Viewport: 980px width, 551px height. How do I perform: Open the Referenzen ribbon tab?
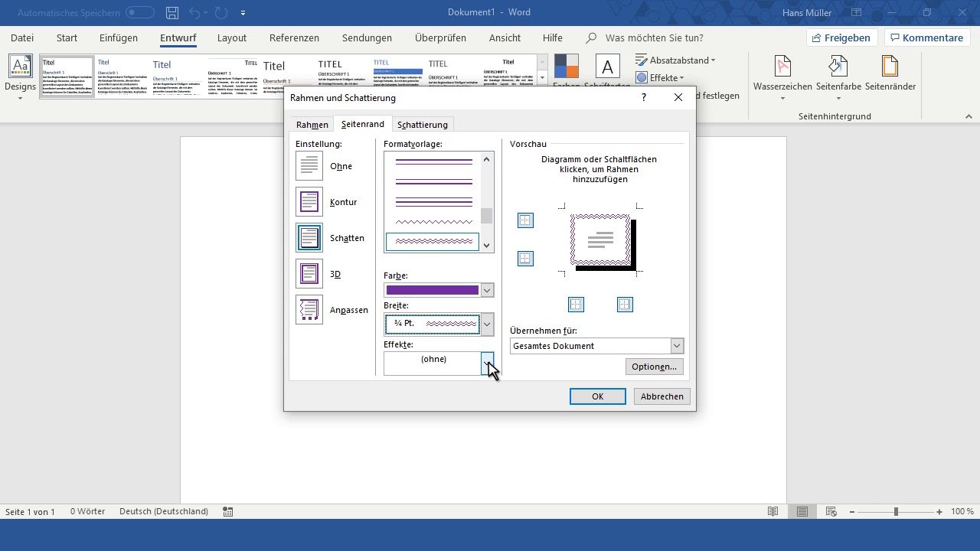coord(294,37)
